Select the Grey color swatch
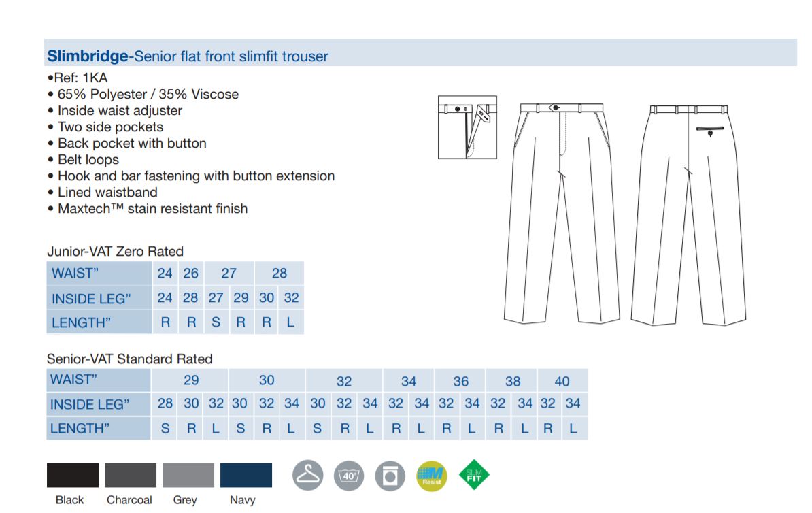 [188, 475]
